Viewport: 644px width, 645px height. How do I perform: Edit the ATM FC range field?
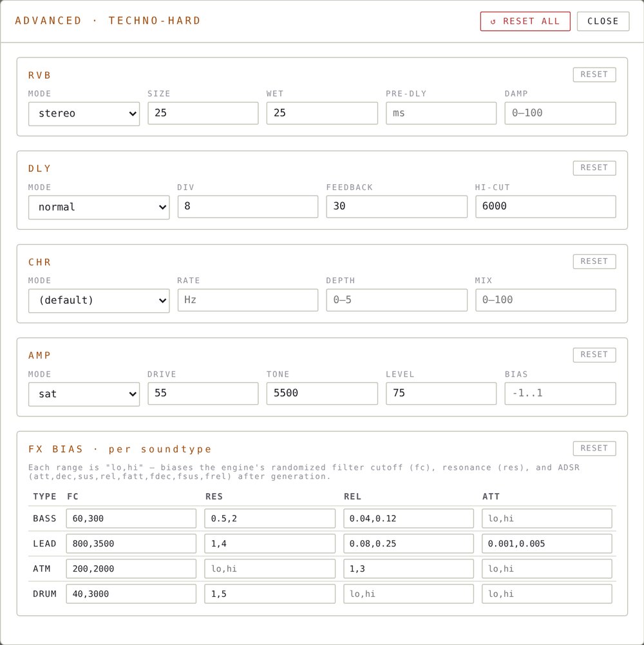(x=131, y=568)
